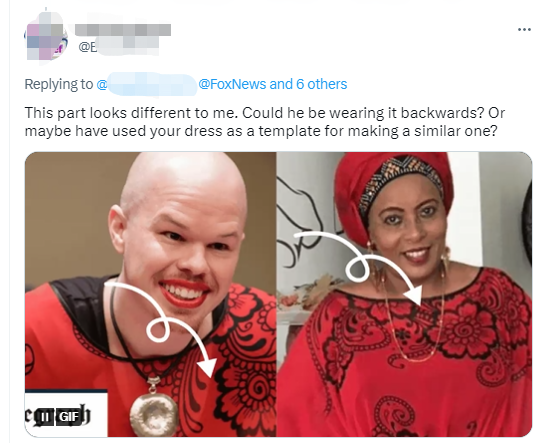Click the "Replying to" label
544x443 pixels.
(x=59, y=84)
